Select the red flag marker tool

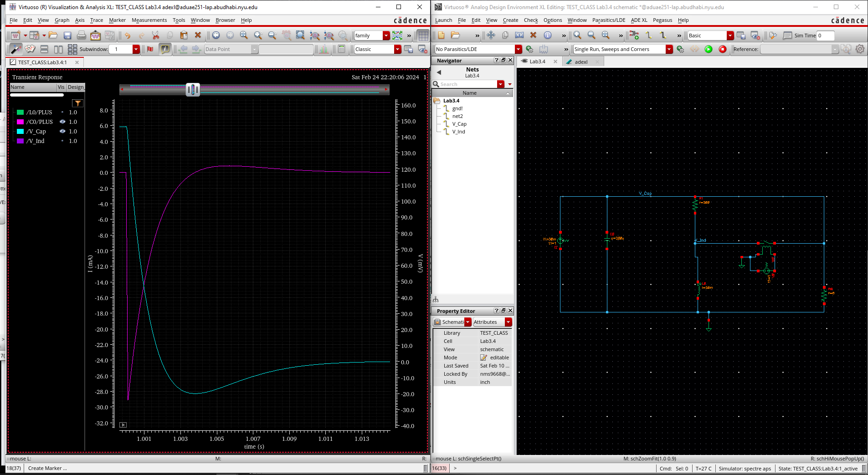(150, 49)
